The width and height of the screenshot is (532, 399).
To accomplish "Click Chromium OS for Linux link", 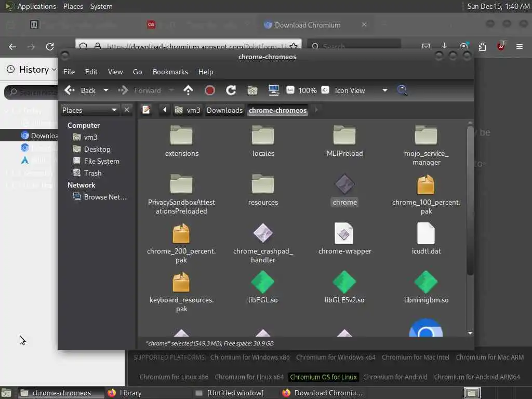I will 323,377.
